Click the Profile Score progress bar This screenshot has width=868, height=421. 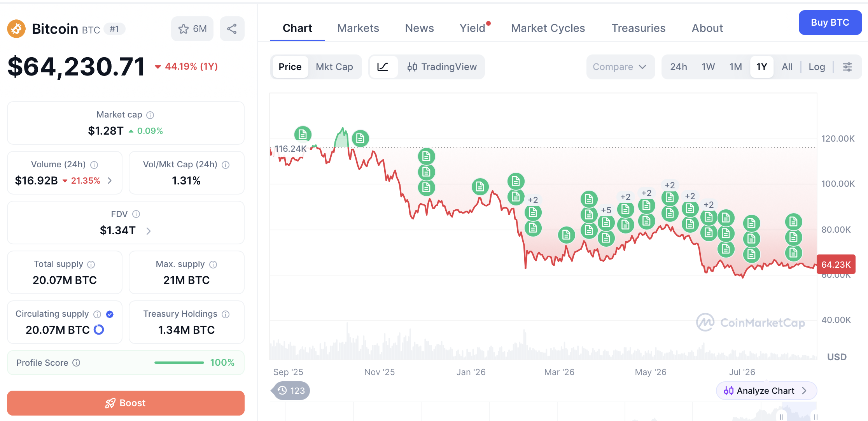pyautogui.click(x=179, y=363)
